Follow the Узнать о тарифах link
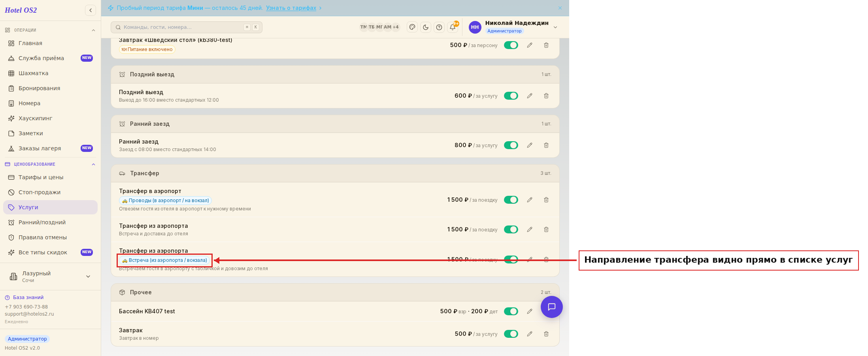 291,8
